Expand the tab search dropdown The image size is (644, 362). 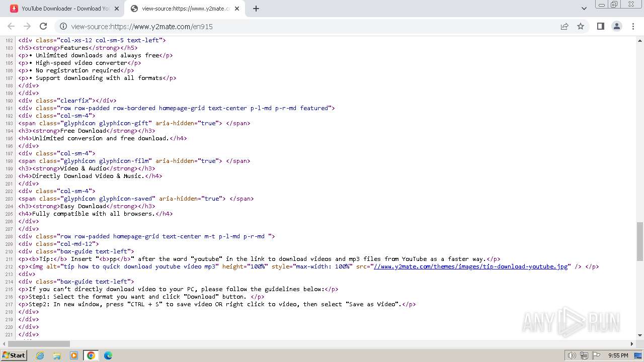coord(584,9)
